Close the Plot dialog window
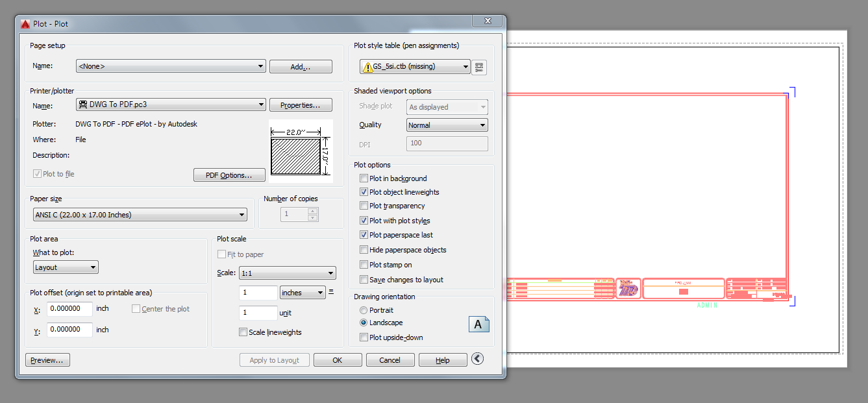Viewport: 868px width, 403px height. tap(486, 21)
